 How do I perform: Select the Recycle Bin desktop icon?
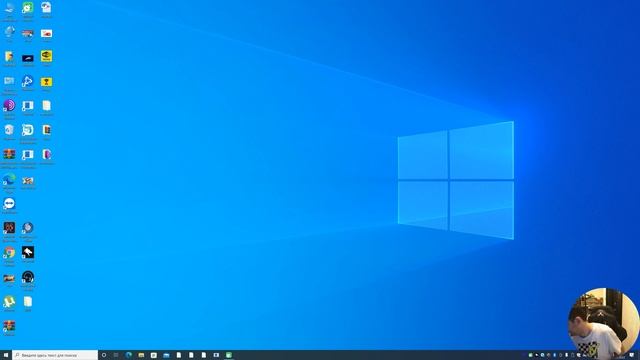tap(9, 130)
